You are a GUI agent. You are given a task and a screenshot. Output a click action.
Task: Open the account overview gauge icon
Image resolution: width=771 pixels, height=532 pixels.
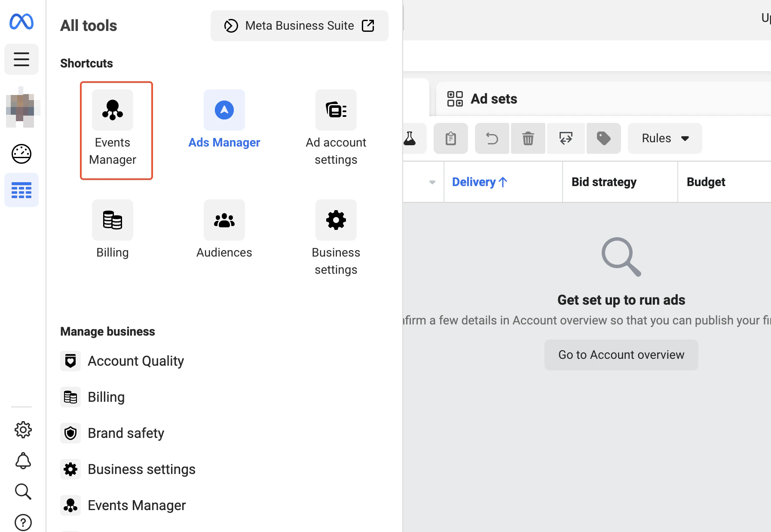tap(21, 154)
